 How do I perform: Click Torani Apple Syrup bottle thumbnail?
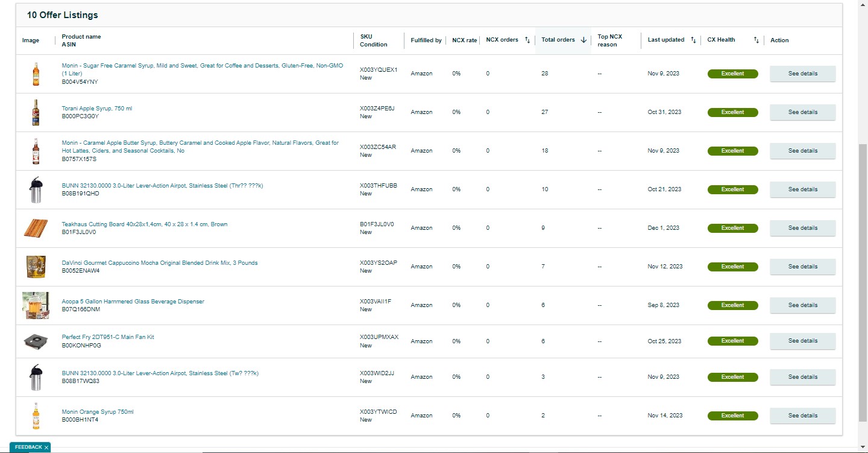pyautogui.click(x=36, y=112)
